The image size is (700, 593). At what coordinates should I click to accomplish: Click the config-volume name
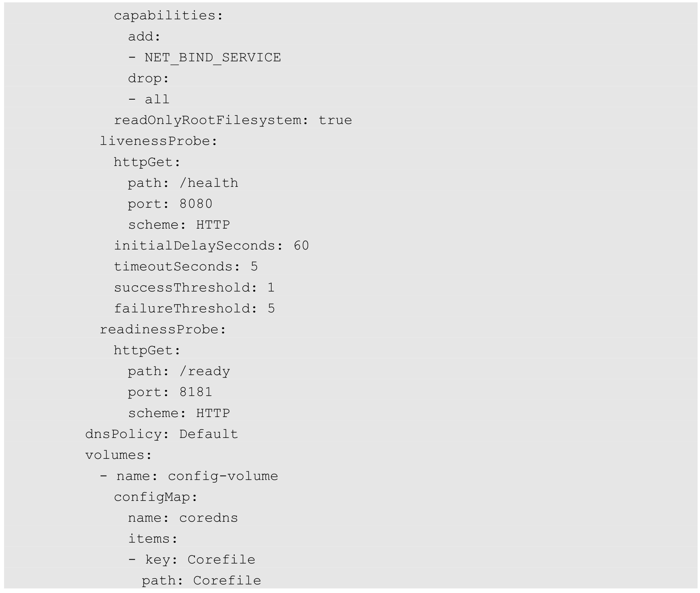coord(223,476)
